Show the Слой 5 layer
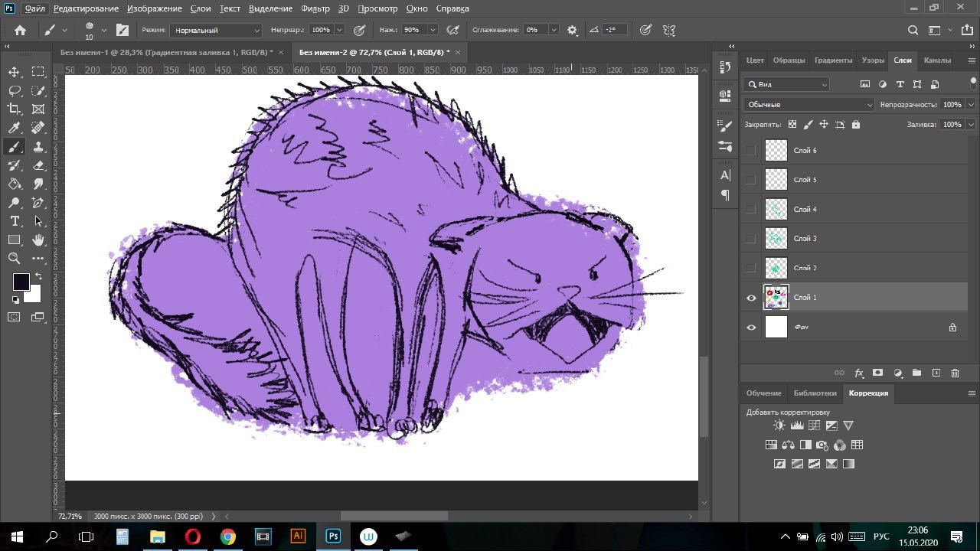The image size is (980, 551). tap(750, 180)
